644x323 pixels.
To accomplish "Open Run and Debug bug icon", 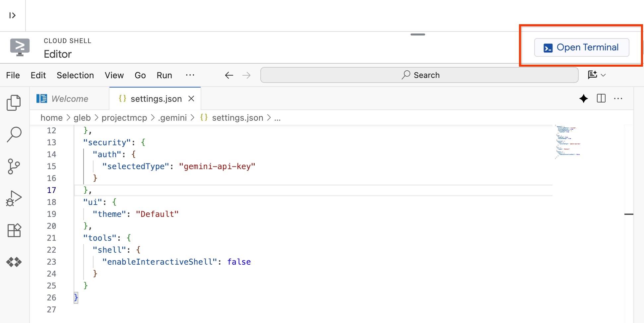I will tap(14, 198).
